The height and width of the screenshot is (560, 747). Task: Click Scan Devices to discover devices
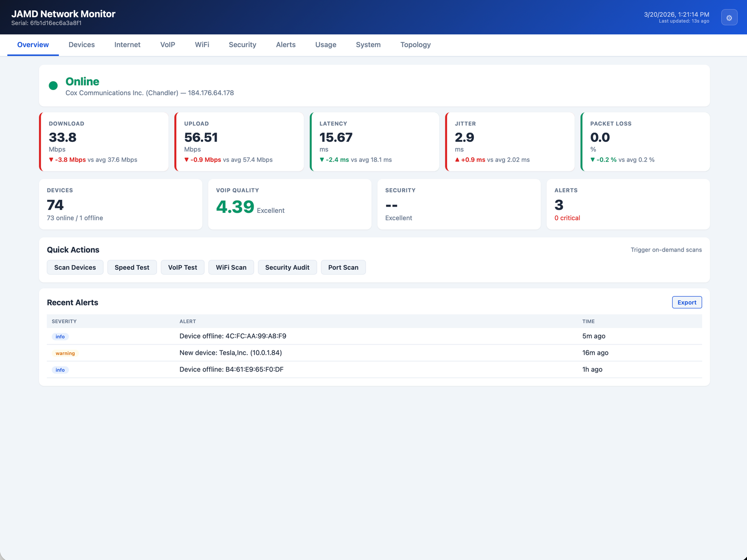click(75, 267)
